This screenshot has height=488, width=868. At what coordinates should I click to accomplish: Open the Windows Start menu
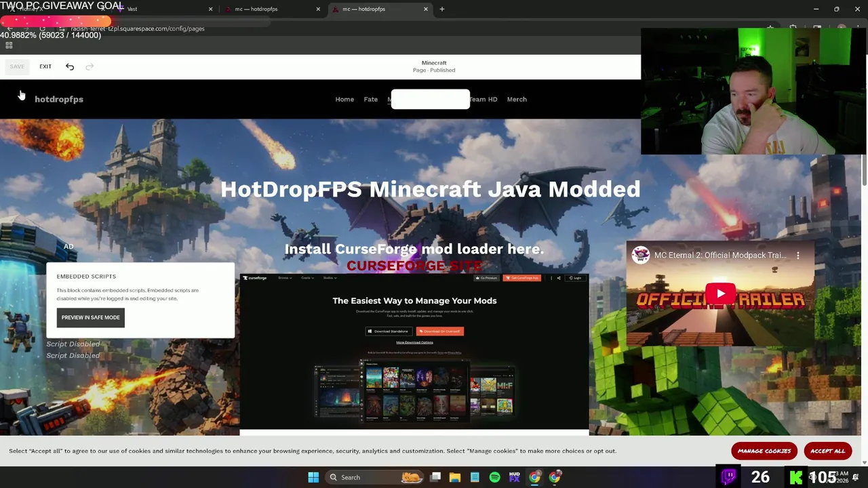313,477
